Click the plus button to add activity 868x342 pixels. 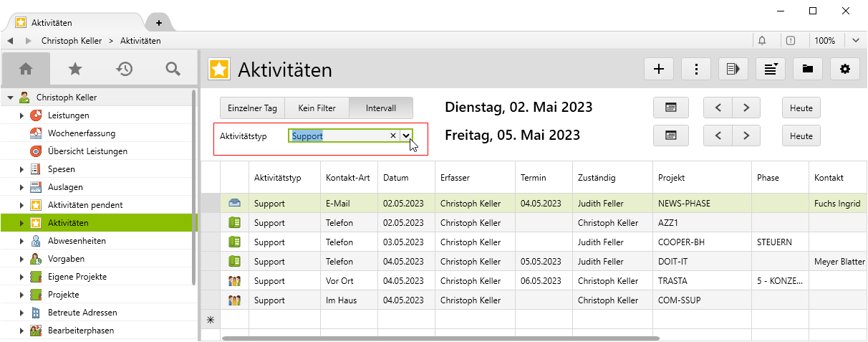click(659, 69)
